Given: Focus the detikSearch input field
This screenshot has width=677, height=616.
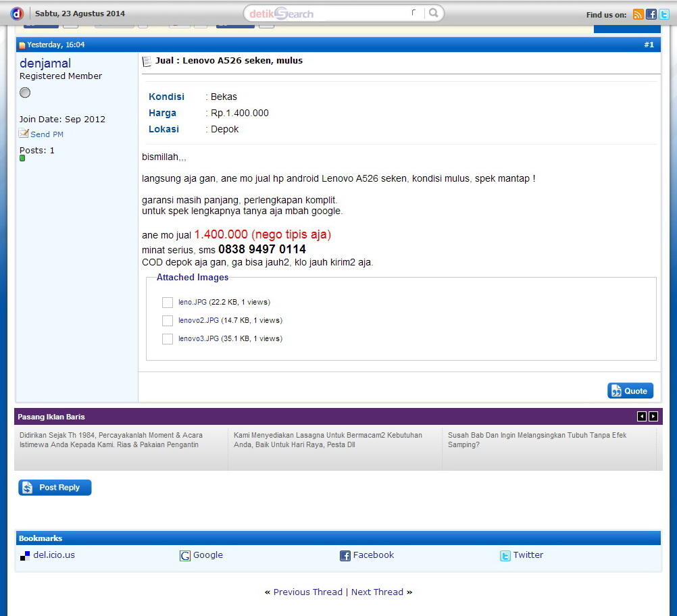Looking at the screenshot, I should [x=332, y=14].
